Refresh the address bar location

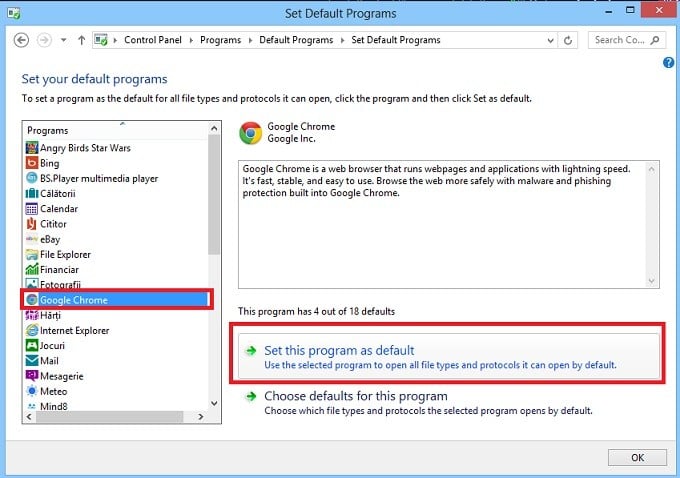pos(568,40)
